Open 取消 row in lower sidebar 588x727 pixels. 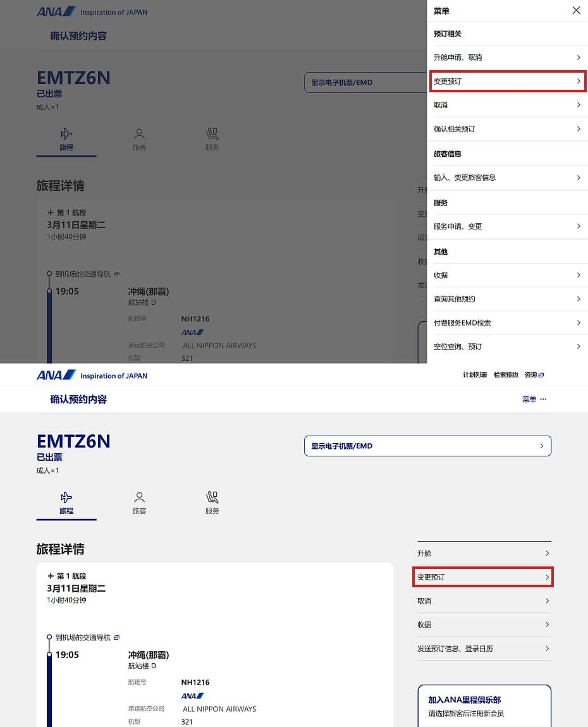coord(484,601)
